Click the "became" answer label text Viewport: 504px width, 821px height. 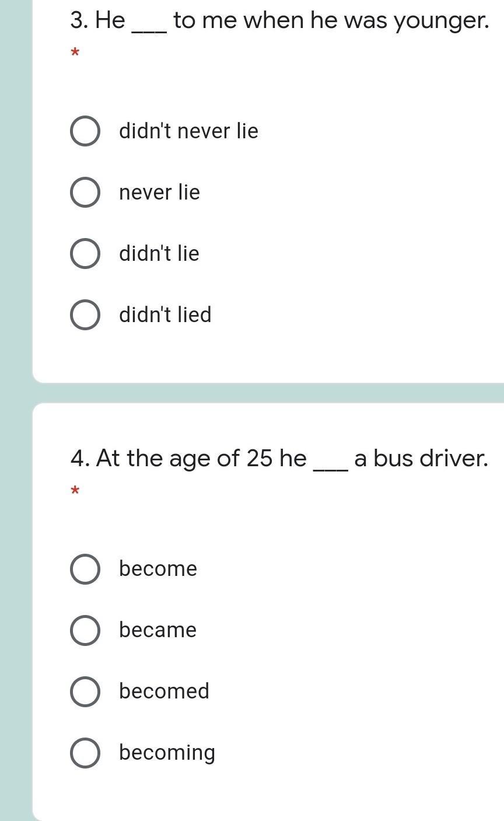[x=157, y=630]
